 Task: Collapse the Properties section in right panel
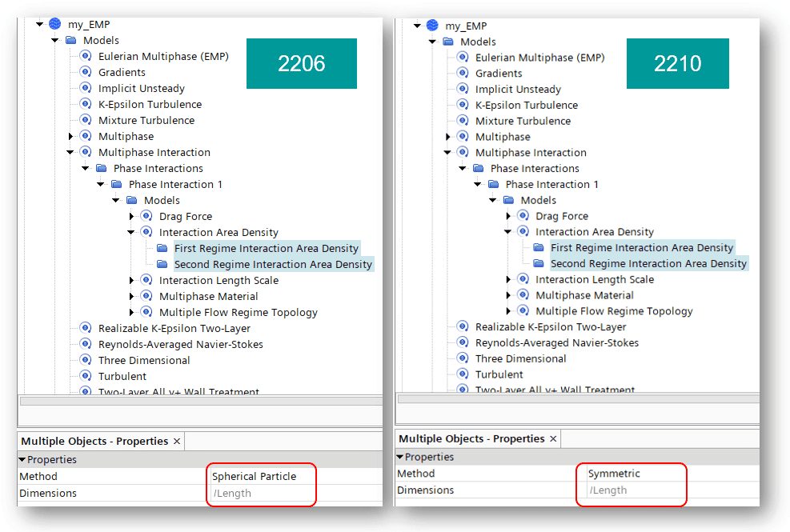(x=400, y=458)
